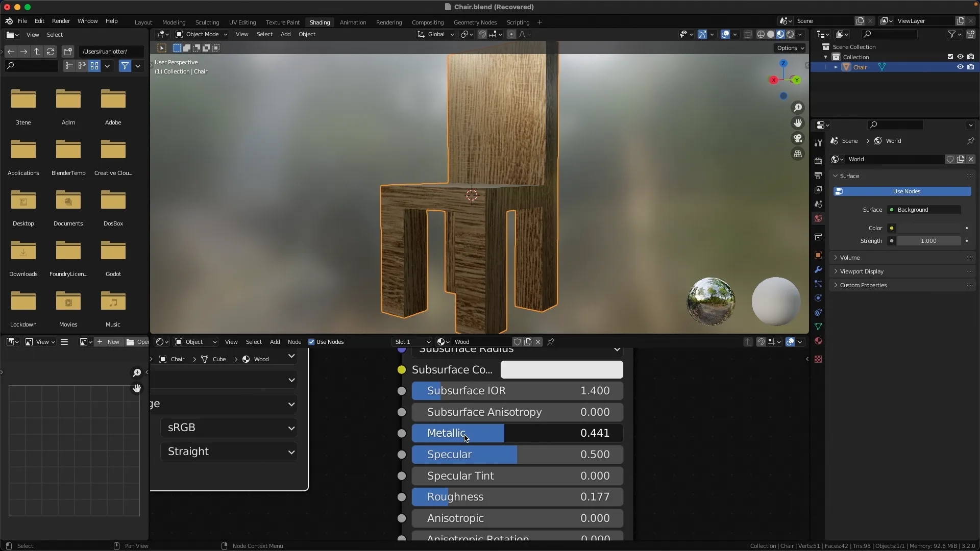Activate the viewport zoom magnifier icon
Viewport: 980px width, 551px height.
point(798,108)
